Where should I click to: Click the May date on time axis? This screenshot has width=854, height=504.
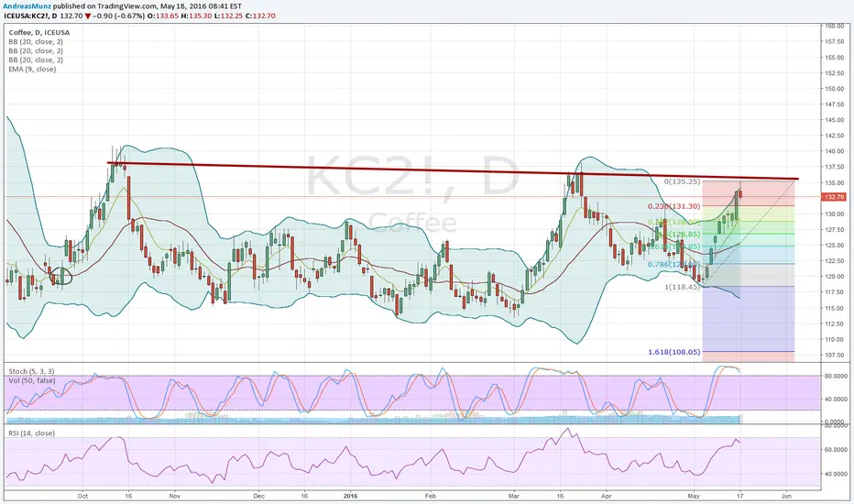coord(694,496)
